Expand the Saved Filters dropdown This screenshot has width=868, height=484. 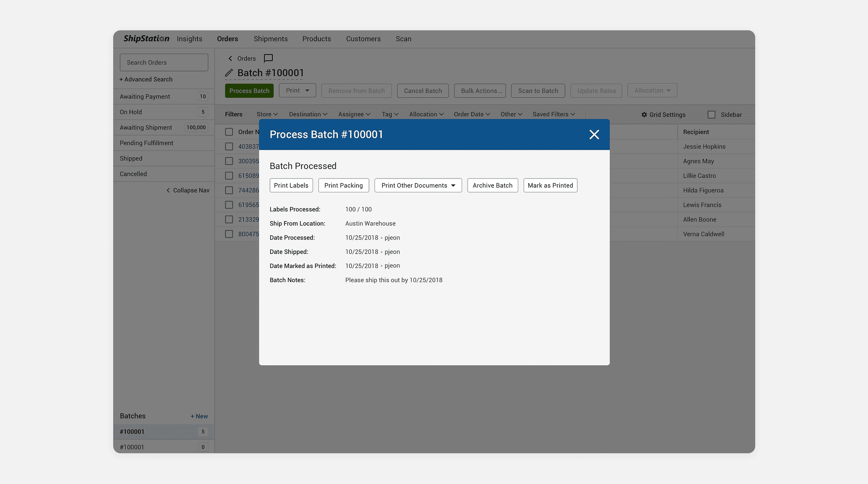[x=554, y=115]
